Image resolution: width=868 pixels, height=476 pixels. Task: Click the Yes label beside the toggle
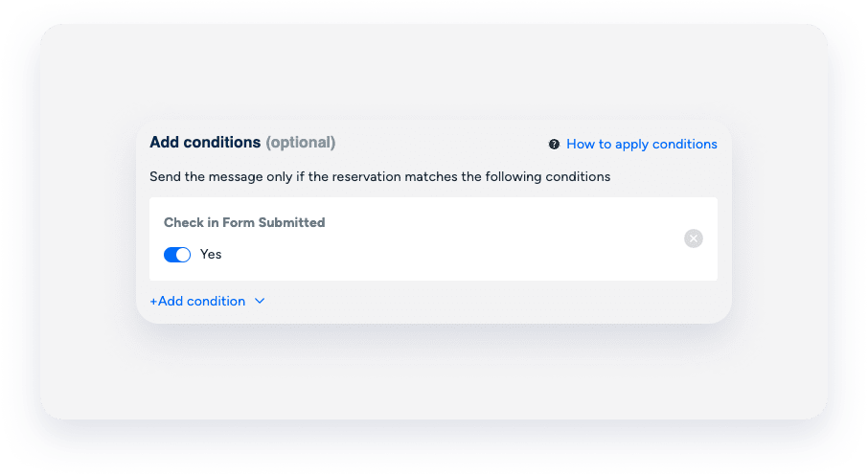pos(211,254)
